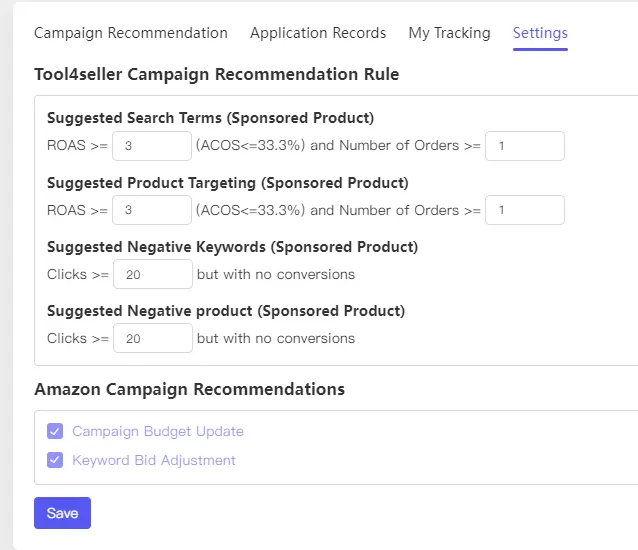Switch to the Application Records tab
This screenshot has height=550, width=638.
318,33
